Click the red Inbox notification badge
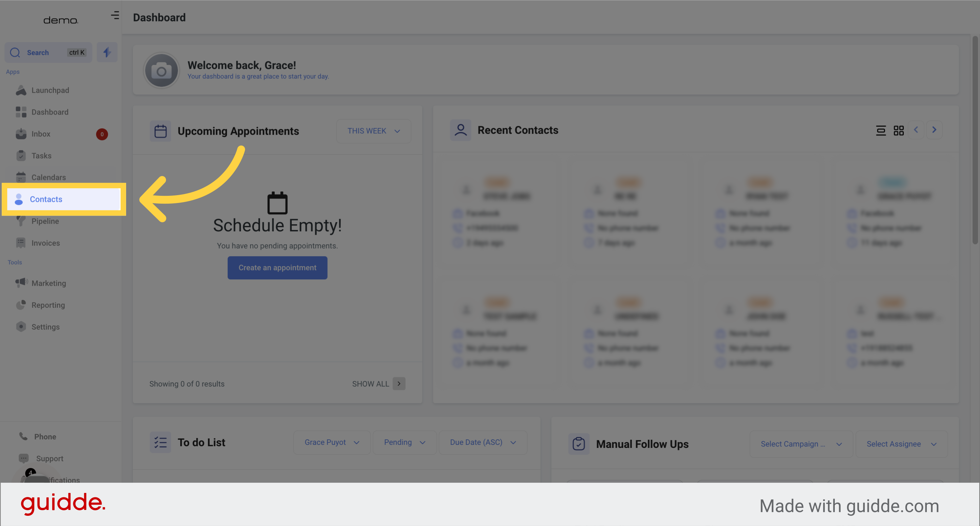The height and width of the screenshot is (526, 980). pyautogui.click(x=102, y=134)
